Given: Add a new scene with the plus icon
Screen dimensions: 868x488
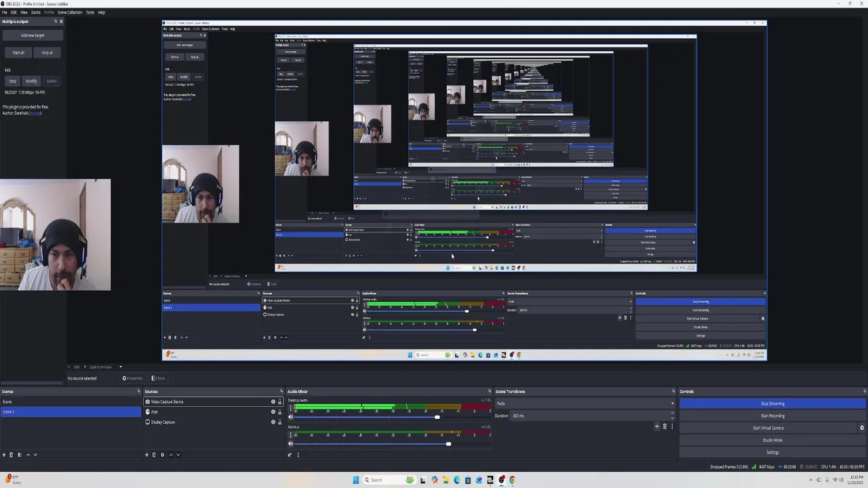Looking at the screenshot, I should coord(4,455).
